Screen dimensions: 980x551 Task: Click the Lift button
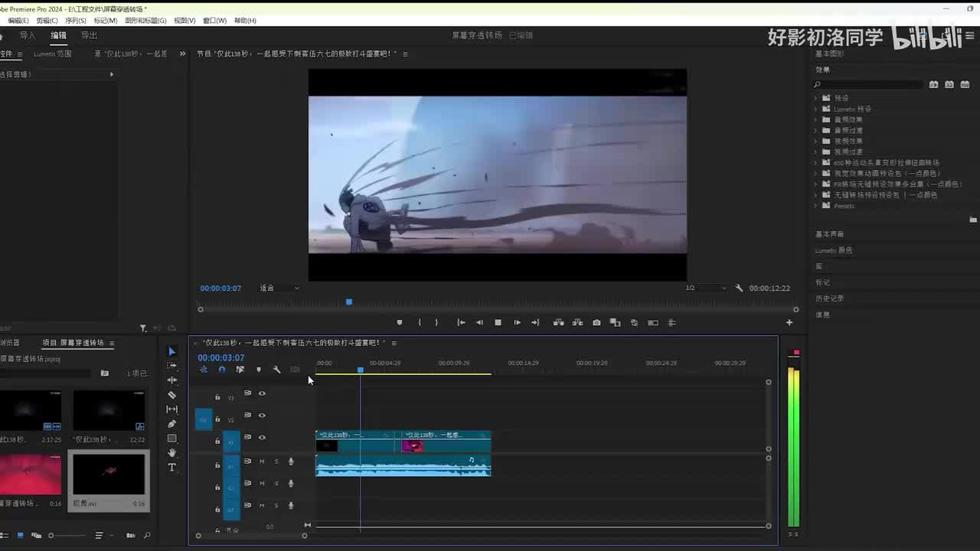point(558,323)
